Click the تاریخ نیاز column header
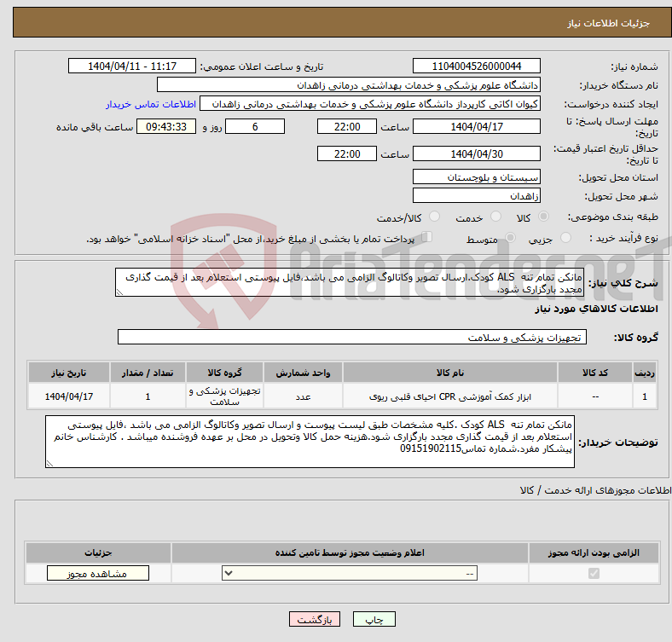The height and width of the screenshot is (642, 672). [x=69, y=373]
